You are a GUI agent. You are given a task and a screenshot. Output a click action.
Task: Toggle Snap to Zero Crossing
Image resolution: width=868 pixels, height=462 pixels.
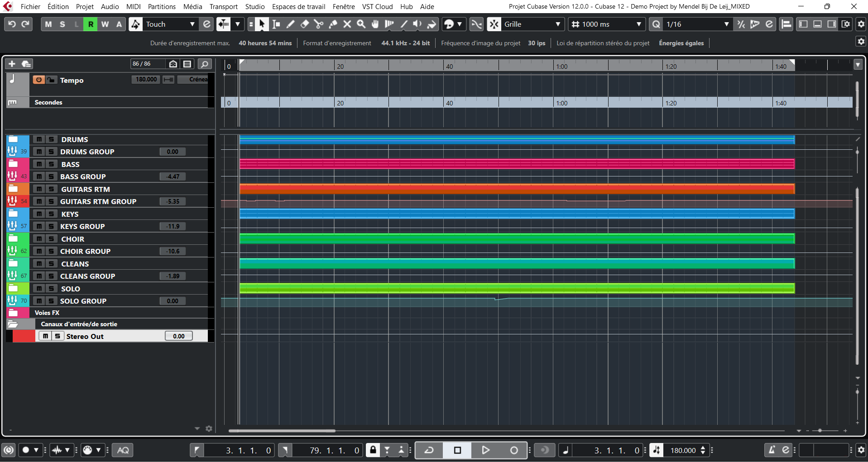(x=476, y=24)
